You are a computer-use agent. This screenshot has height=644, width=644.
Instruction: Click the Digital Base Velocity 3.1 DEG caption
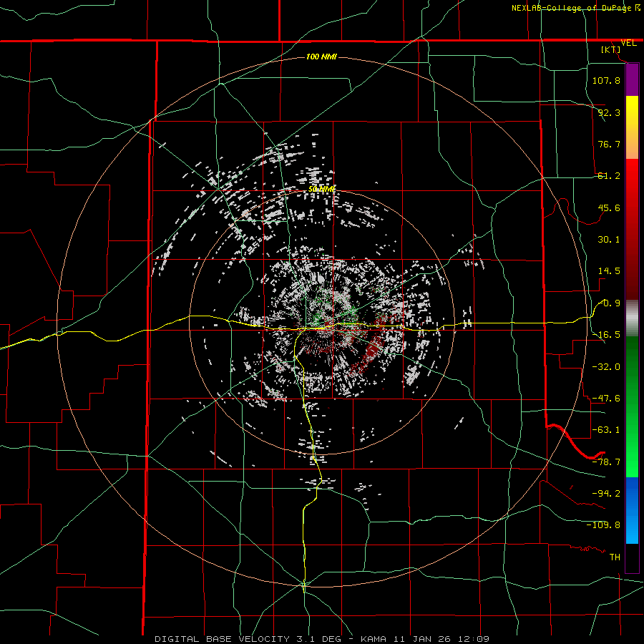[x=251, y=639]
